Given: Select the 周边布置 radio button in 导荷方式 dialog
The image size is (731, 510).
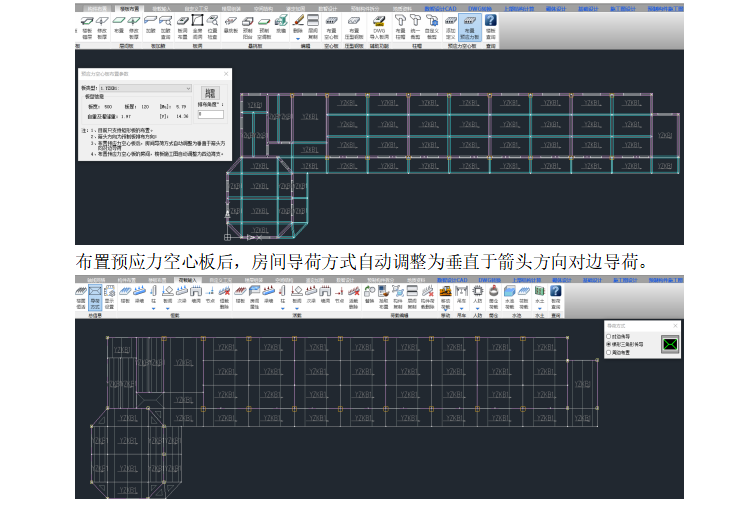Looking at the screenshot, I should pos(608,352).
